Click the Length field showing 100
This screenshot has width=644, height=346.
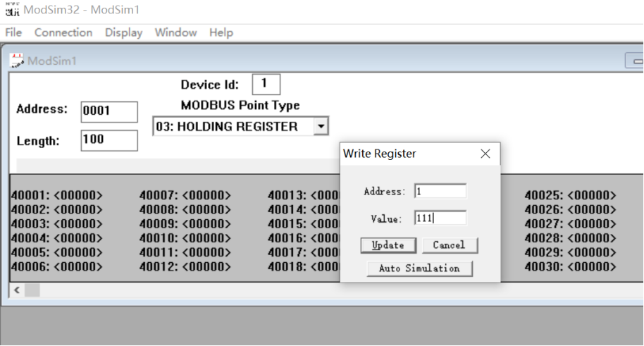[109, 140]
